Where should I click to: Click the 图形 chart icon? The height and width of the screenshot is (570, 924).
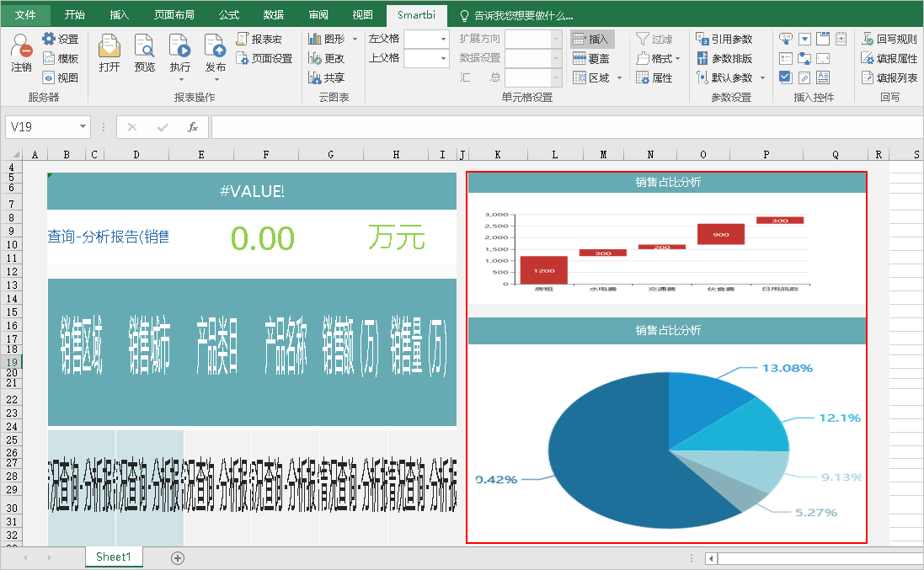coord(314,39)
